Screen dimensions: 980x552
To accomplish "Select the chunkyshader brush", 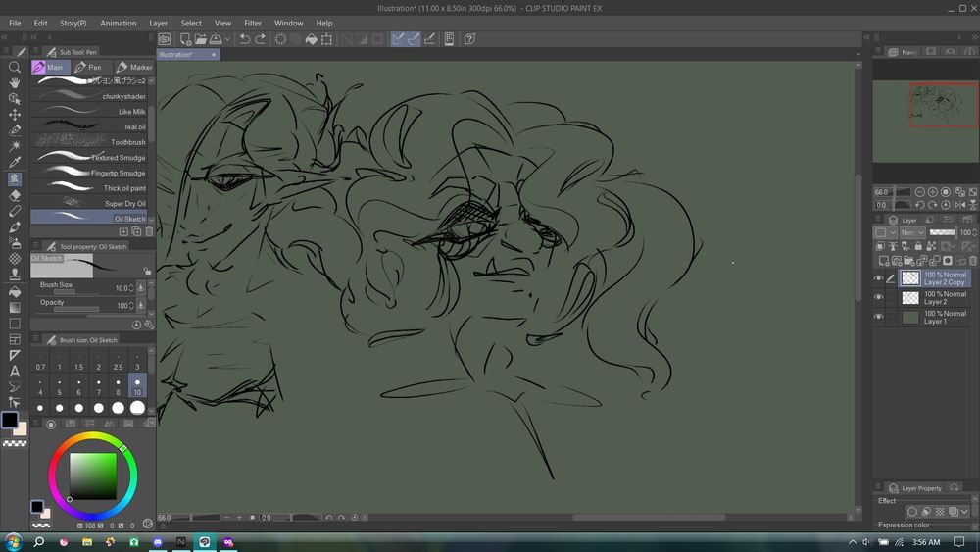I will pos(89,96).
